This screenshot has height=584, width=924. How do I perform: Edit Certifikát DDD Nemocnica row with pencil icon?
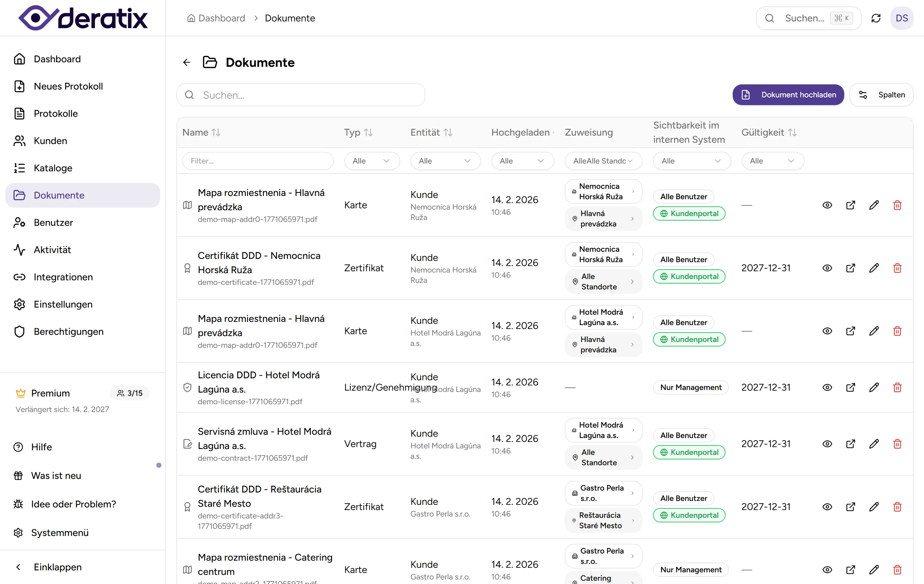[874, 268]
